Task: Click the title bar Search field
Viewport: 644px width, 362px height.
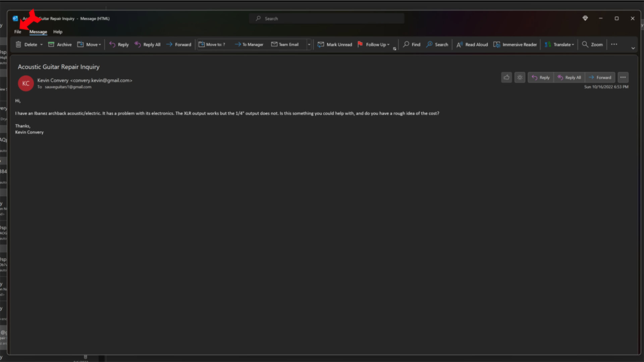Action: [x=326, y=19]
